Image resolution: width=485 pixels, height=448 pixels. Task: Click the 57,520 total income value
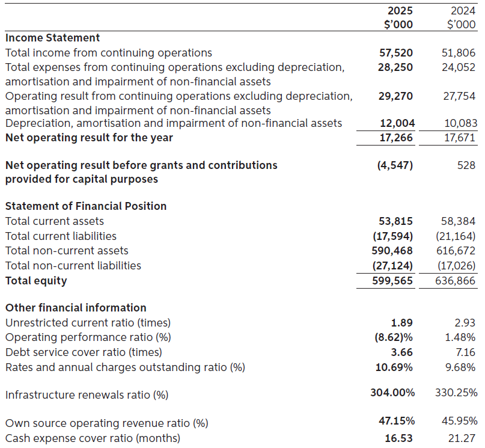(x=396, y=53)
